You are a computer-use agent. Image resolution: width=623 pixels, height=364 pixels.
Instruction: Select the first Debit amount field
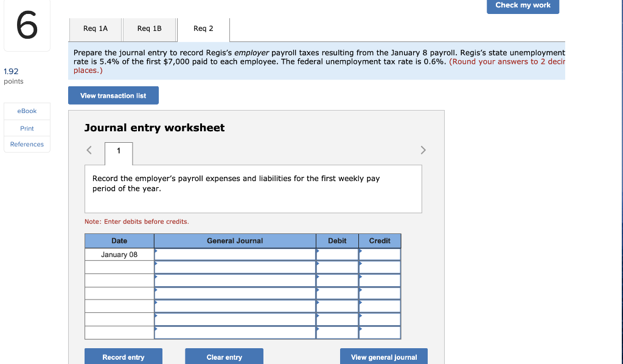click(337, 254)
